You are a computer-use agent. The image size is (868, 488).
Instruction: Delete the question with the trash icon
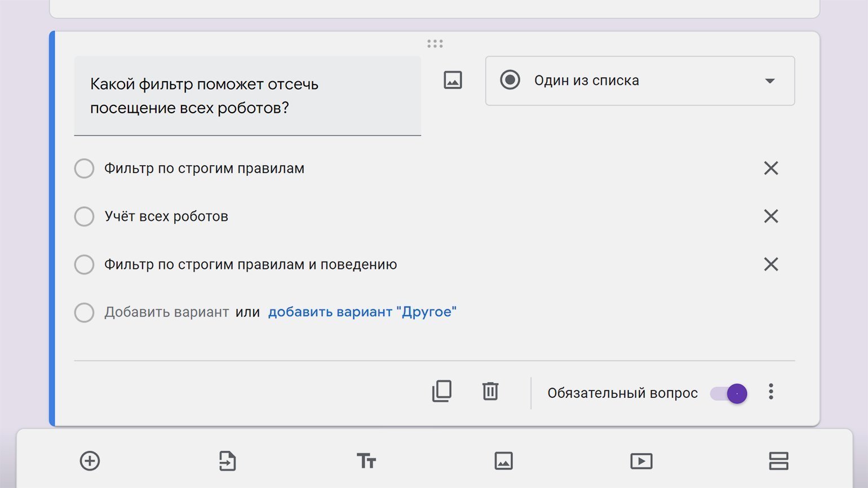tap(490, 391)
